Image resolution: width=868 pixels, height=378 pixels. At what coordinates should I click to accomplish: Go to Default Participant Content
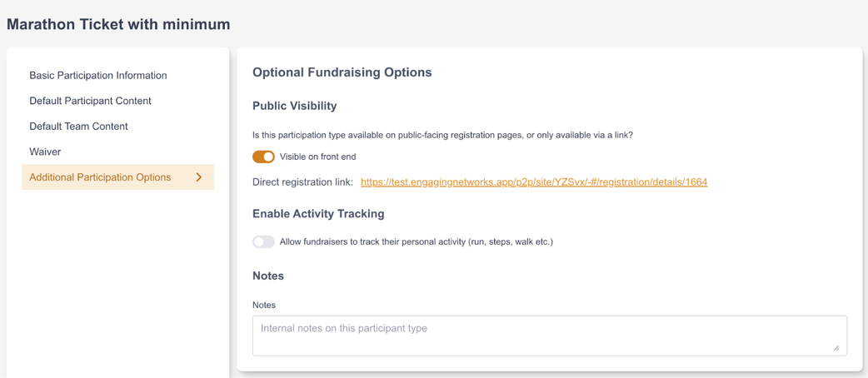coord(90,101)
